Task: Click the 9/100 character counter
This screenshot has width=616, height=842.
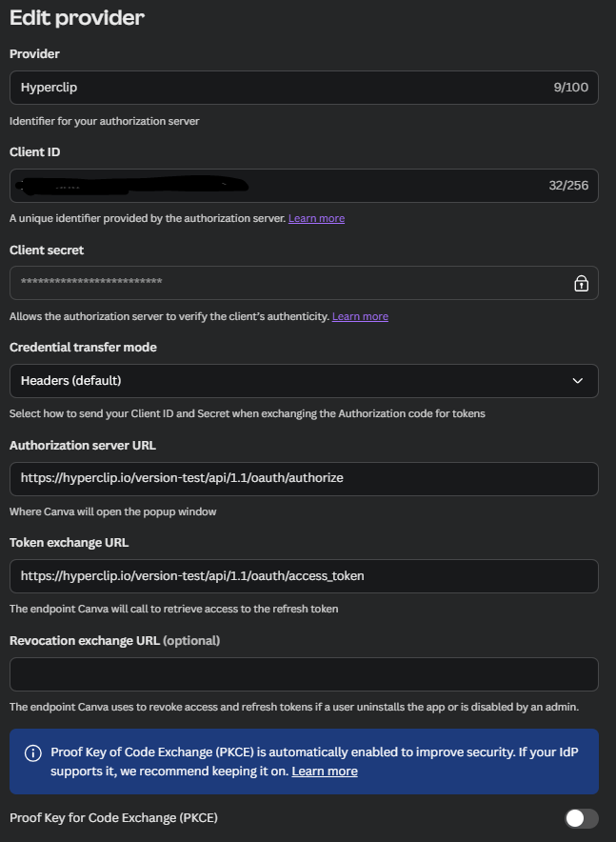Action: coord(570,88)
